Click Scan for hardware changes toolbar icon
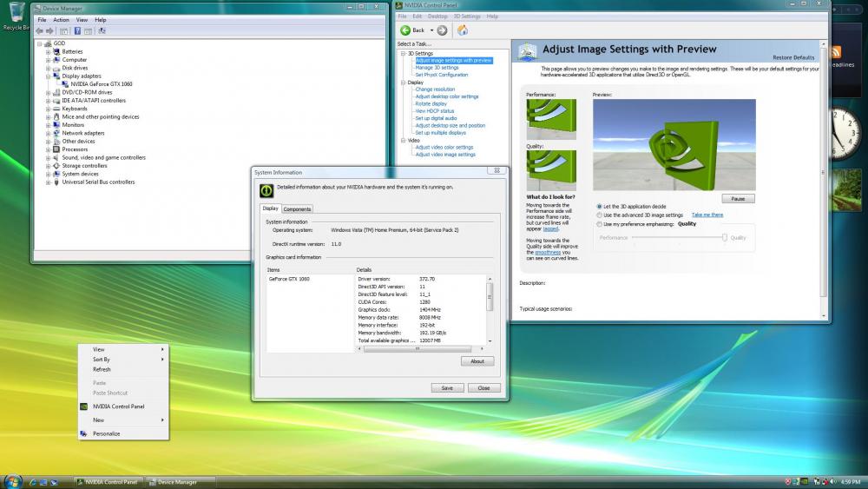This screenshot has height=489, width=868. click(x=102, y=31)
